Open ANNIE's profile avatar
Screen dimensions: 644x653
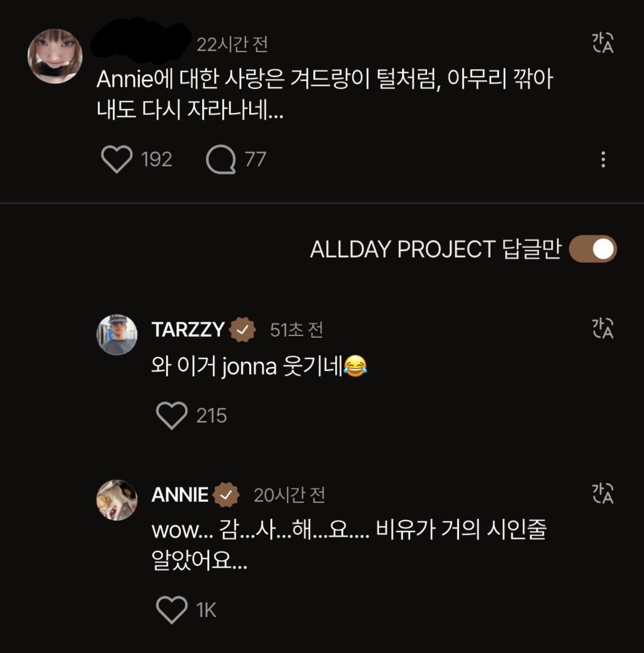click(x=117, y=500)
